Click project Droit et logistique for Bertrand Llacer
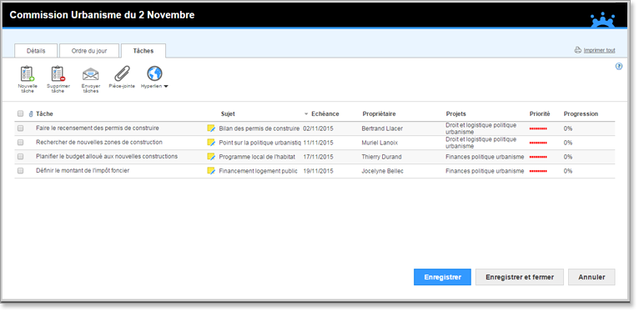The height and width of the screenshot is (317, 644). [x=481, y=128]
